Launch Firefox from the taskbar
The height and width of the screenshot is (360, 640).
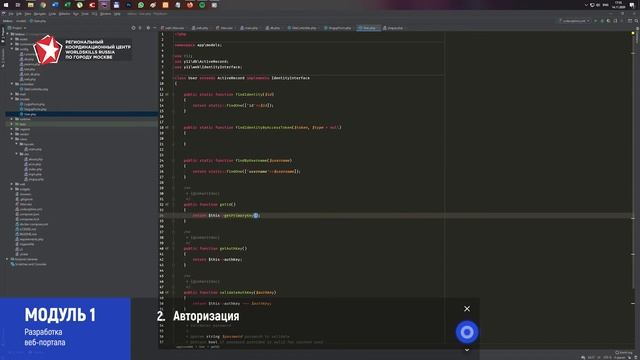(x=190, y=5)
